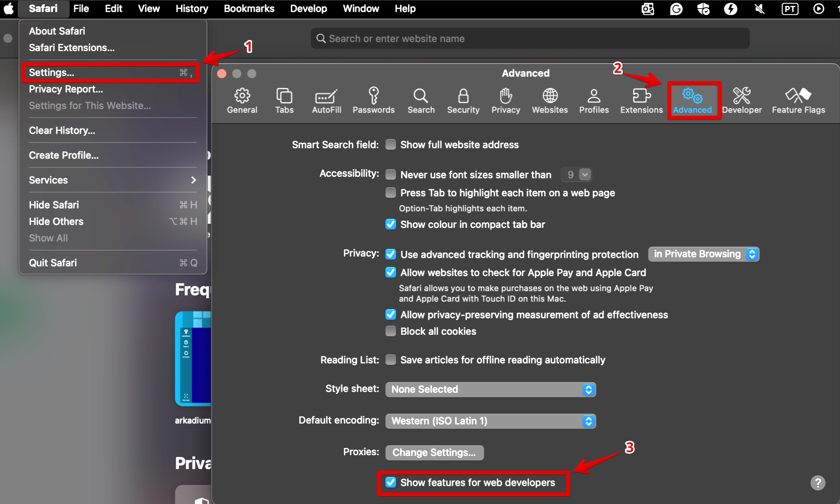Click the help question mark button

(x=818, y=482)
